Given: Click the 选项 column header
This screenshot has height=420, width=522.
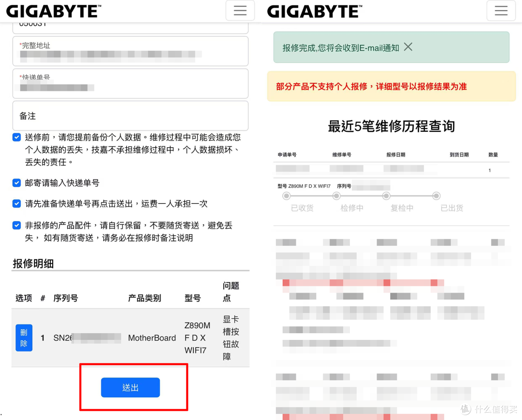Looking at the screenshot, I should [x=24, y=298].
